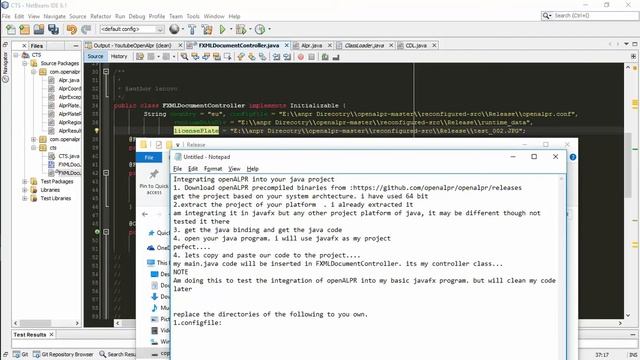Open the Profile Project dropdown arrow
This screenshot has width=640, height=360.
pyautogui.click(x=269, y=29)
